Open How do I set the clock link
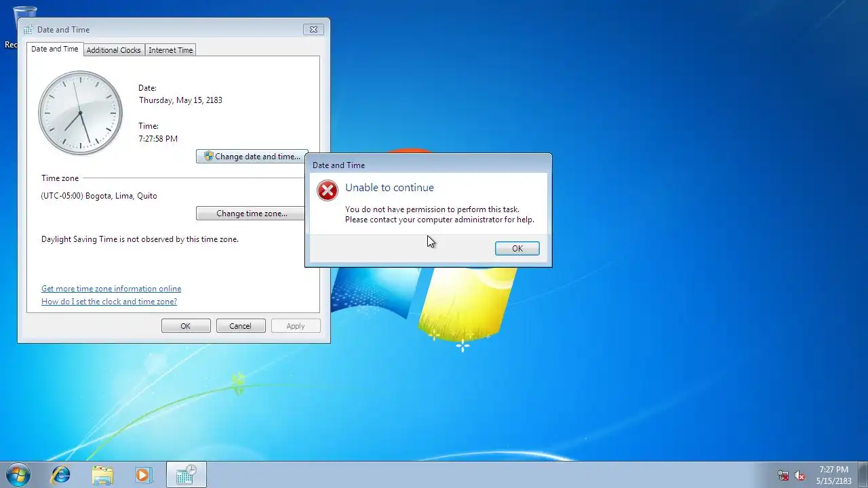 pyautogui.click(x=109, y=302)
